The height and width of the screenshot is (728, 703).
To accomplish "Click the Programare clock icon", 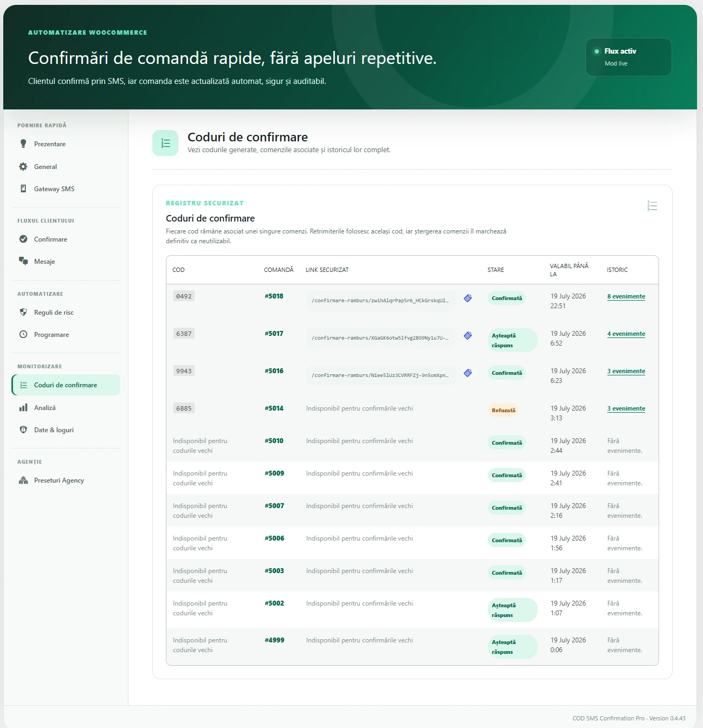I will [x=23, y=334].
